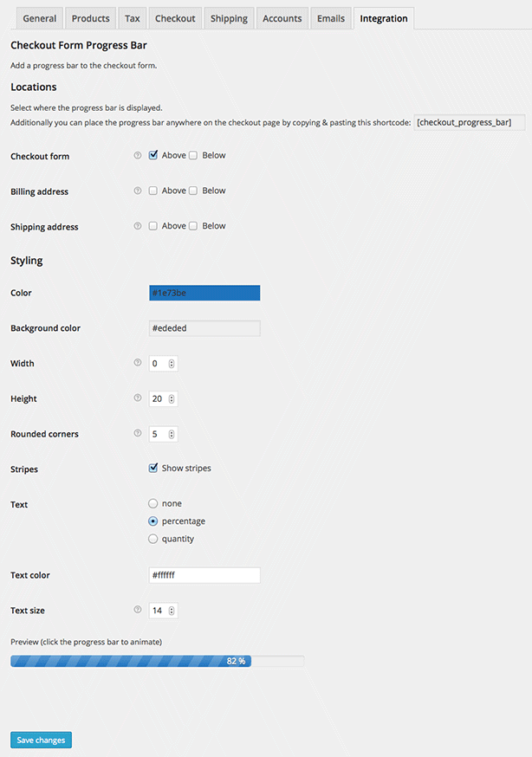
Task: Open the blue Color picker field
Action: click(204, 293)
